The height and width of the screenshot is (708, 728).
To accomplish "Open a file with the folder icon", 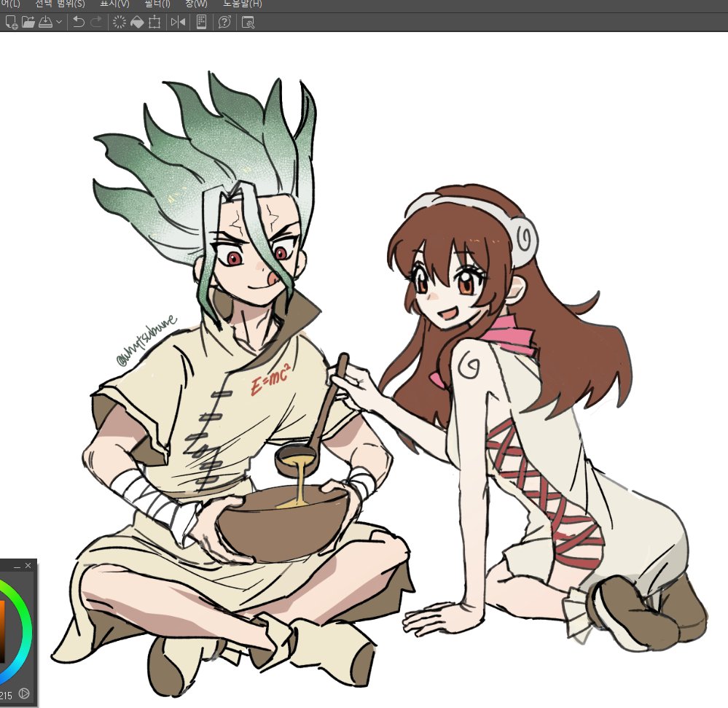I will (28, 22).
